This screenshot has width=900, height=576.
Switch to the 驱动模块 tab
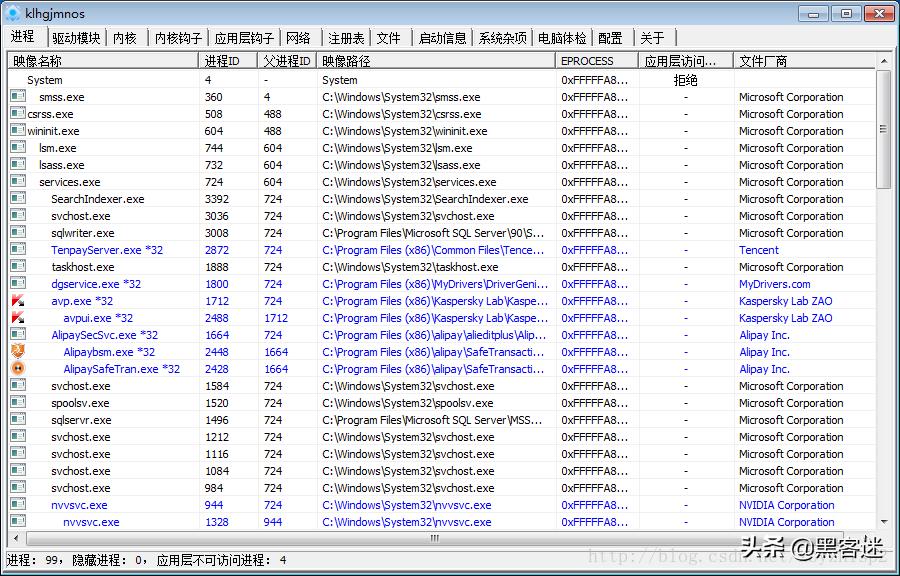coord(76,38)
